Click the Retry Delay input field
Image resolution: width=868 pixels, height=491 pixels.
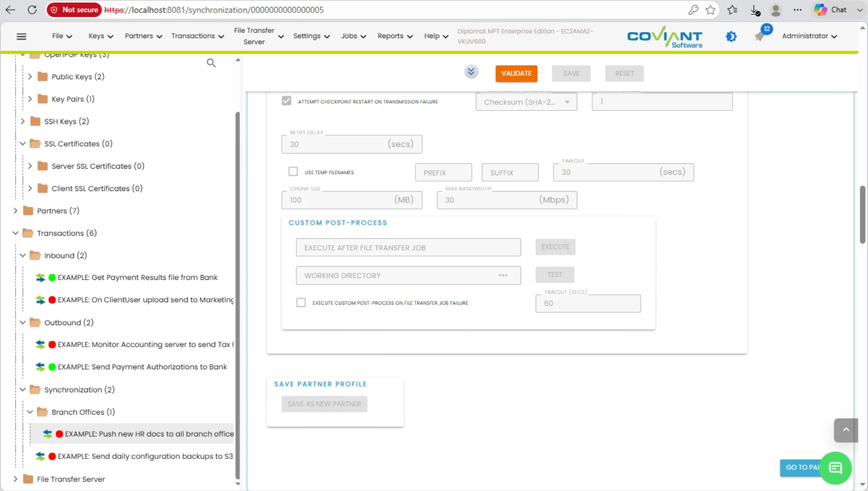point(352,144)
